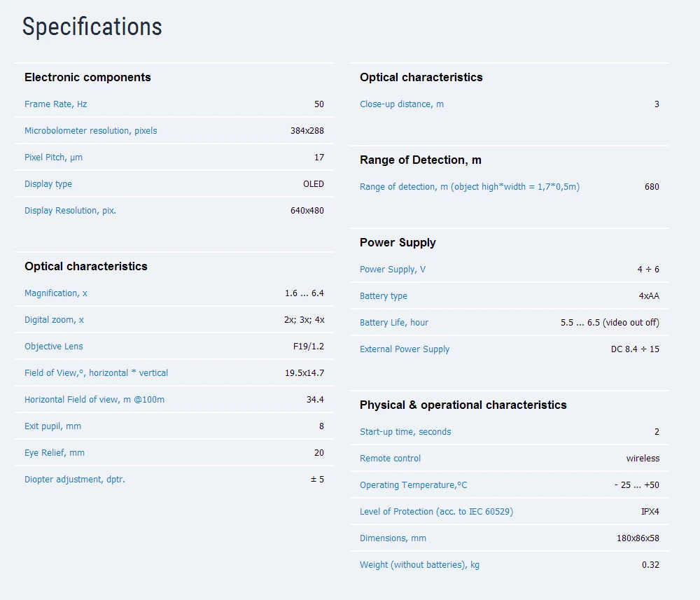
Task: Select the ± 5 diopter value
Action: click(x=317, y=480)
